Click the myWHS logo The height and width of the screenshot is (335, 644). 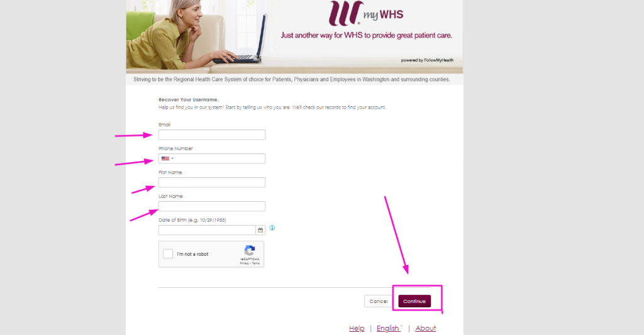(x=366, y=14)
